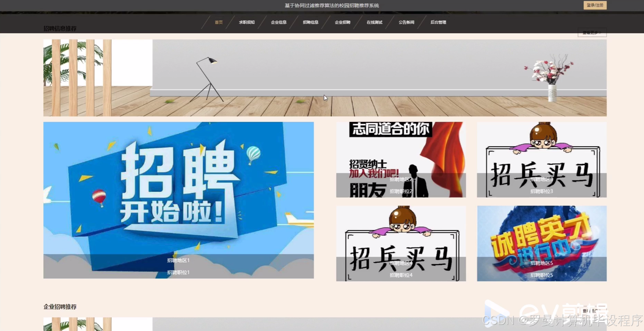Screen dimensions: 644x331
Task: Switch to 企业招聘 navigation item
Action: click(x=342, y=22)
